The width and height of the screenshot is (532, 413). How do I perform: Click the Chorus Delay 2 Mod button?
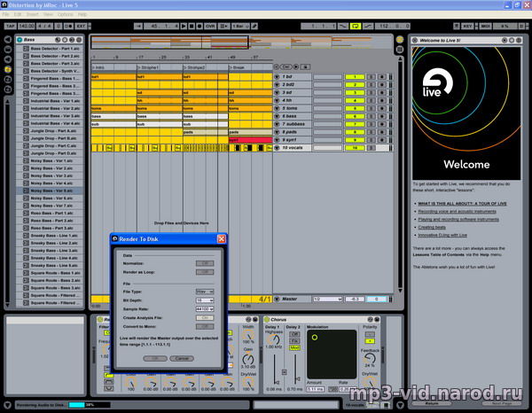click(294, 348)
